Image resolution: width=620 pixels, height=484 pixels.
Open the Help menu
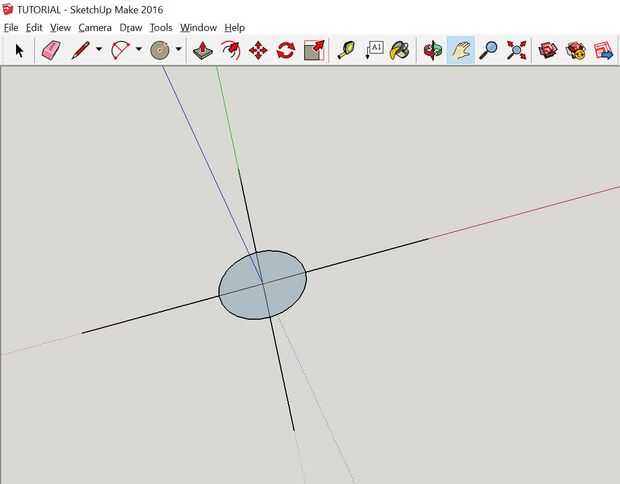[234, 28]
